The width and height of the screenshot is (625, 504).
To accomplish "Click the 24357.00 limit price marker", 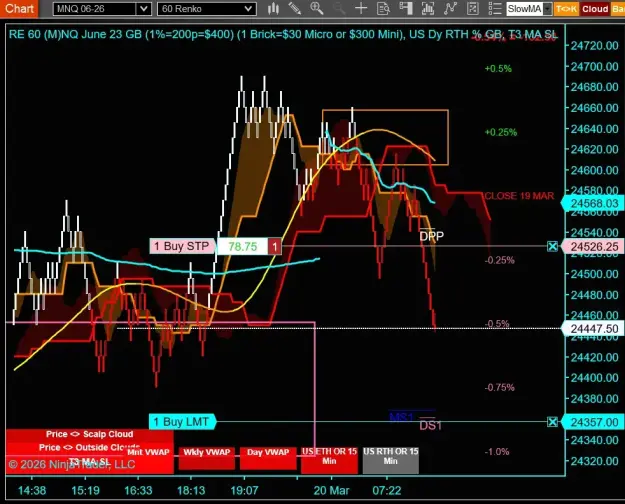I will [592, 422].
